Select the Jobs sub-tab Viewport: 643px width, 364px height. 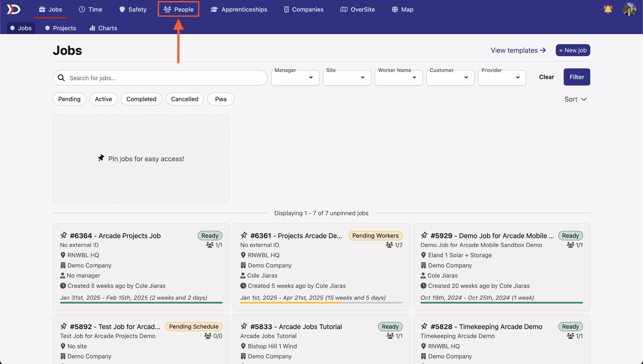pyautogui.click(x=21, y=28)
